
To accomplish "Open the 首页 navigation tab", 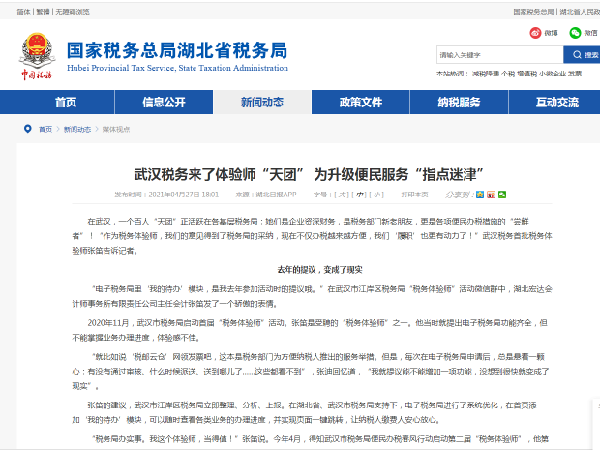I will coord(65,102).
